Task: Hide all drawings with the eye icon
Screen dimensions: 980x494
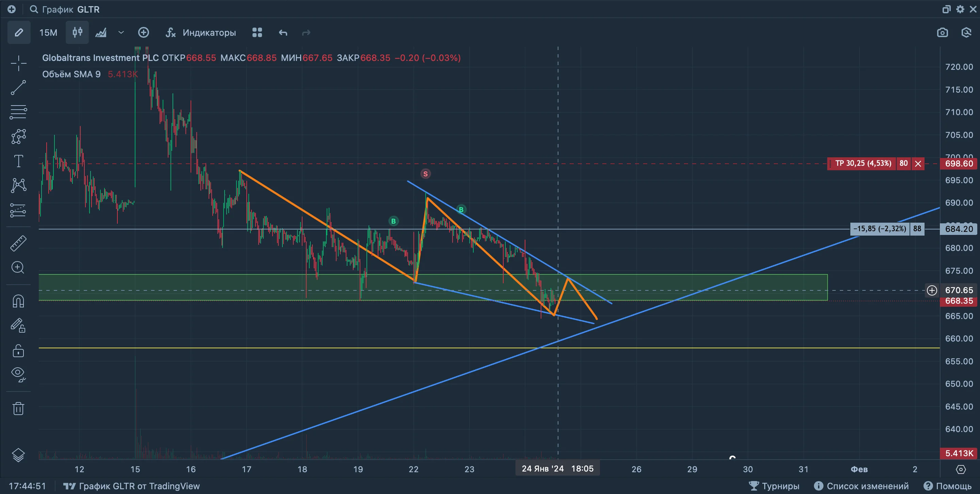Action: pos(18,374)
